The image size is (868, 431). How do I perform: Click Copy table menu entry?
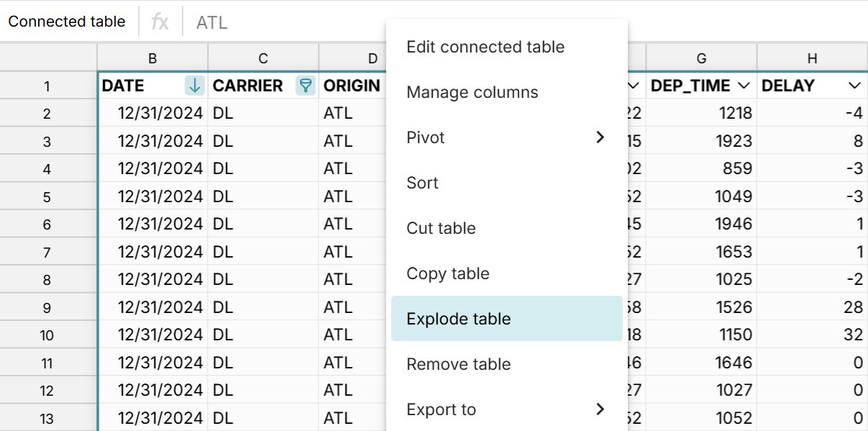pyautogui.click(x=447, y=273)
